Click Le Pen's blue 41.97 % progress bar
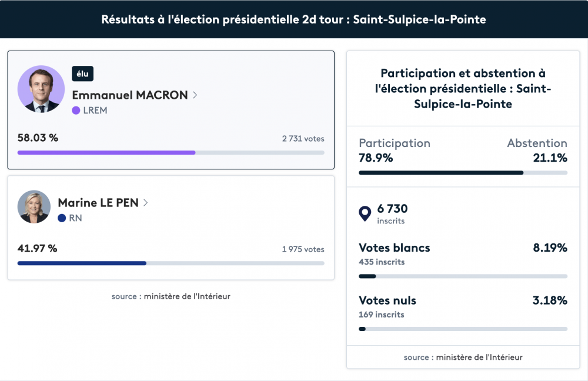This screenshot has height=381, width=588. (x=171, y=263)
